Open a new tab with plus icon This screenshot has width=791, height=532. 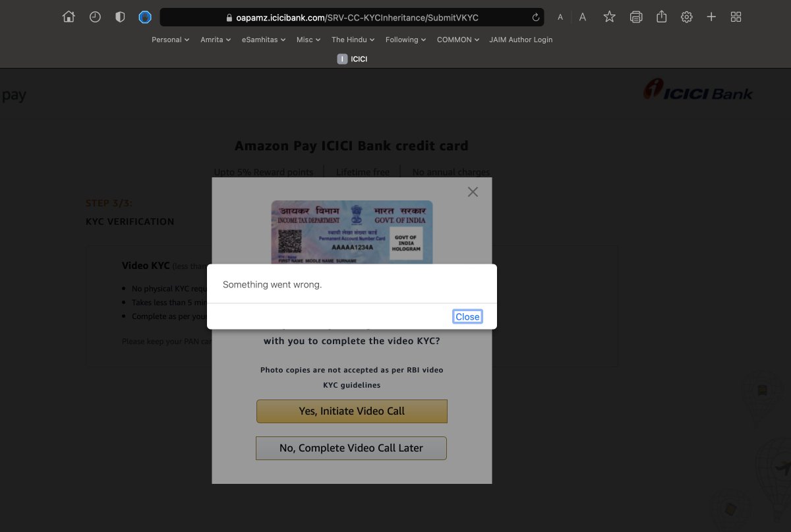[711, 17]
